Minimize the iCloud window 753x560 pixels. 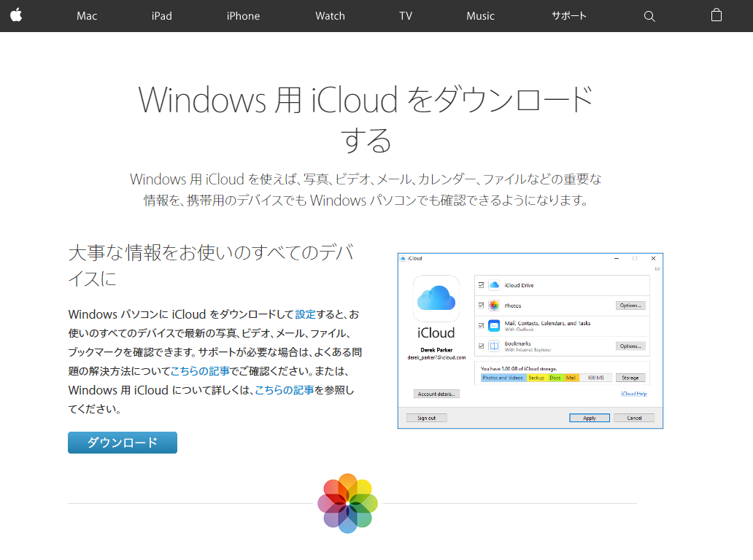point(617,258)
